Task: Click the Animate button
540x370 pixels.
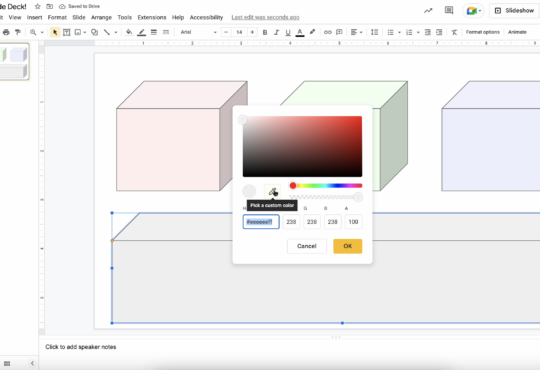Action: [517, 32]
